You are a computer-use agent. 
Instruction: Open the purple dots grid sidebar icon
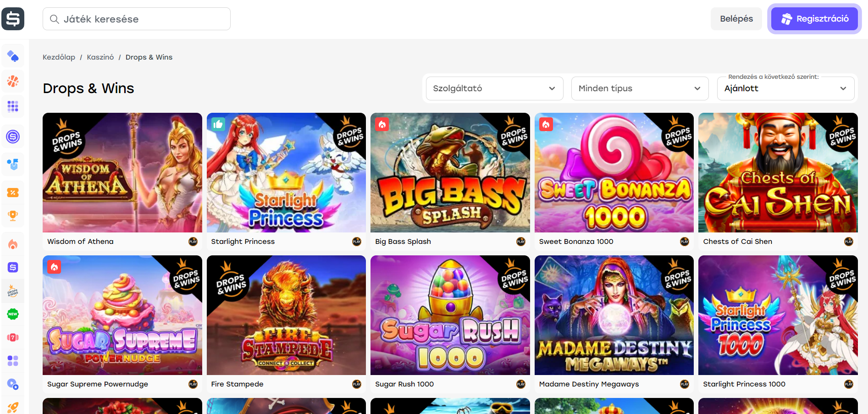13,106
